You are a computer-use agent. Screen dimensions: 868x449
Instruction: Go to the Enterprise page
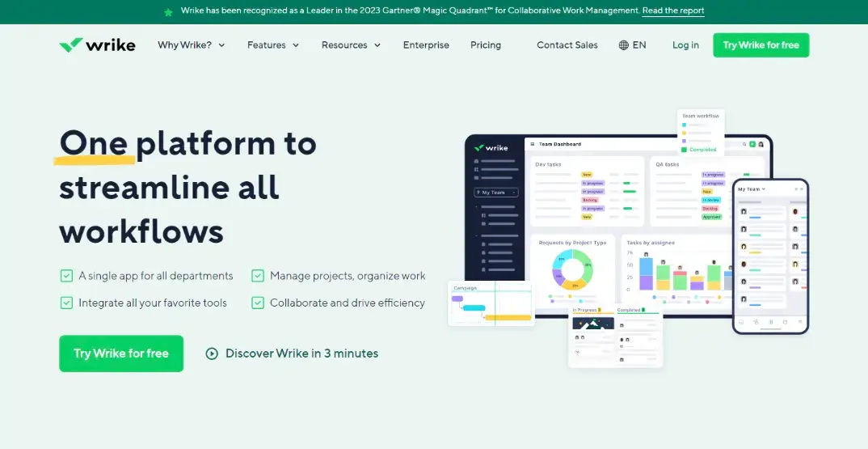426,45
